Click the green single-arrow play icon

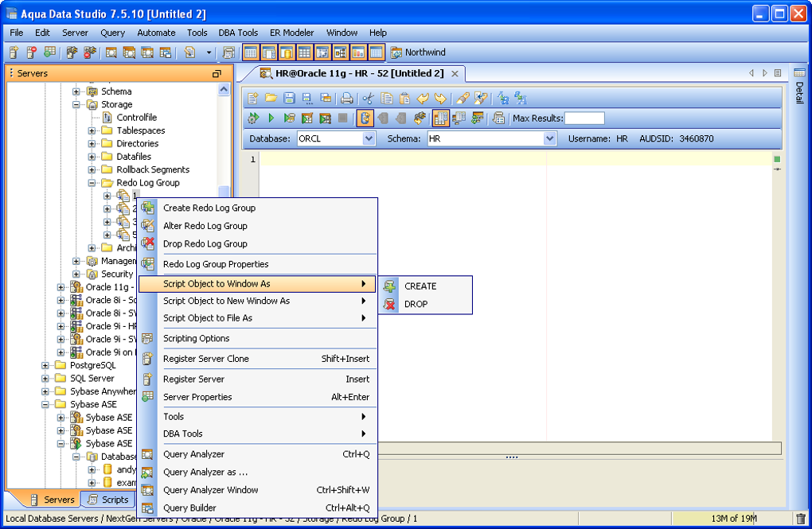click(271, 119)
